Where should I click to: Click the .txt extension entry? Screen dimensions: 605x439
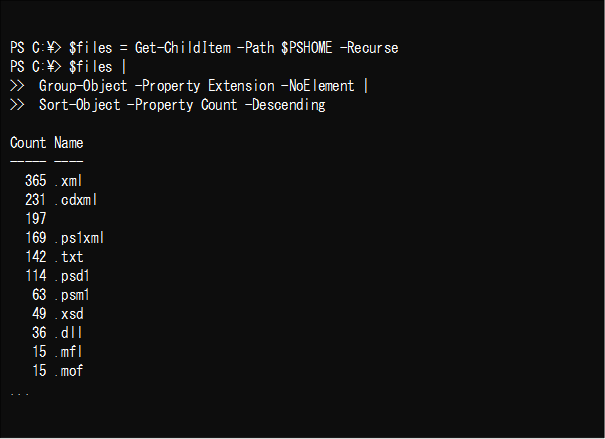69,257
